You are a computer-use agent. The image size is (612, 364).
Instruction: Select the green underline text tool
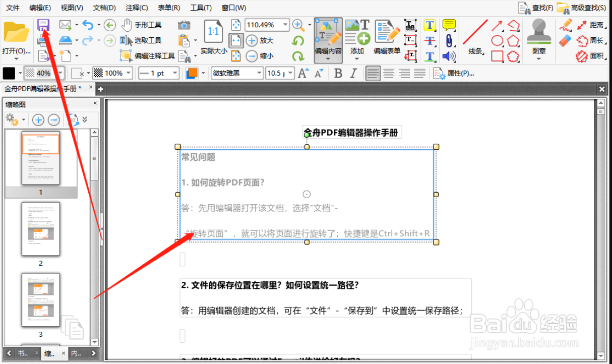(430, 56)
